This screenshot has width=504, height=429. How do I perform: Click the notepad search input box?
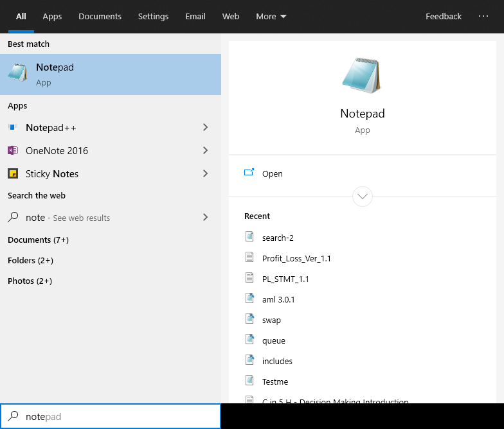111,416
